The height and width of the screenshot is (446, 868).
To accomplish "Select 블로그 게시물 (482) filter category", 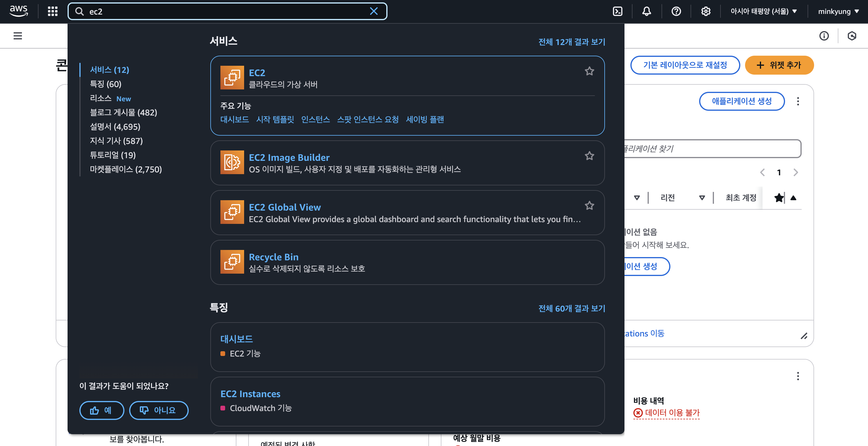I will (x=123, y=112).
